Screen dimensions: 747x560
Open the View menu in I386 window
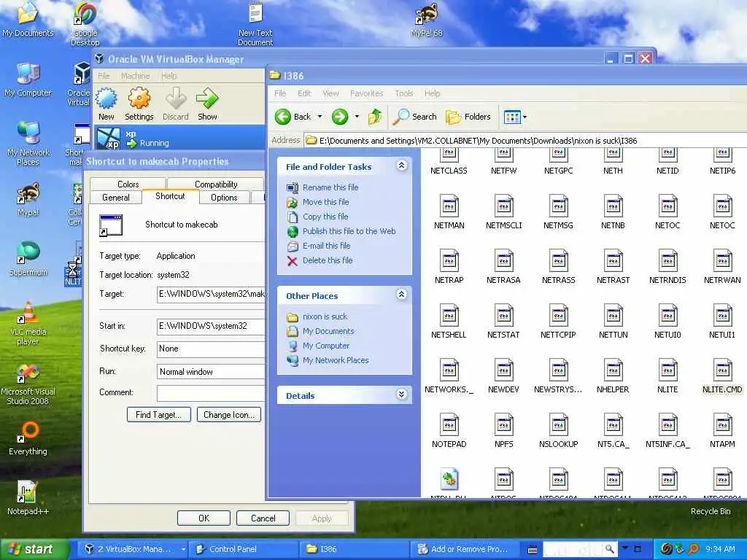pyautogui.click(x=330, y=93)
